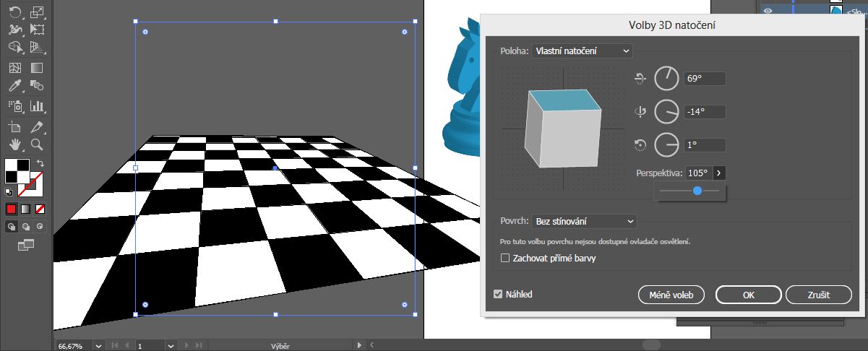The width and height of the screenshot is (868, 351).
Task: Select the Gradient tool
Action: pos(38,69)
